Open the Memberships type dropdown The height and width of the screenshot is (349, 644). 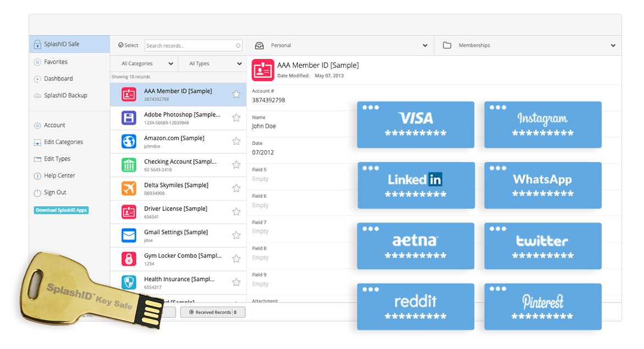click(528, 45)
